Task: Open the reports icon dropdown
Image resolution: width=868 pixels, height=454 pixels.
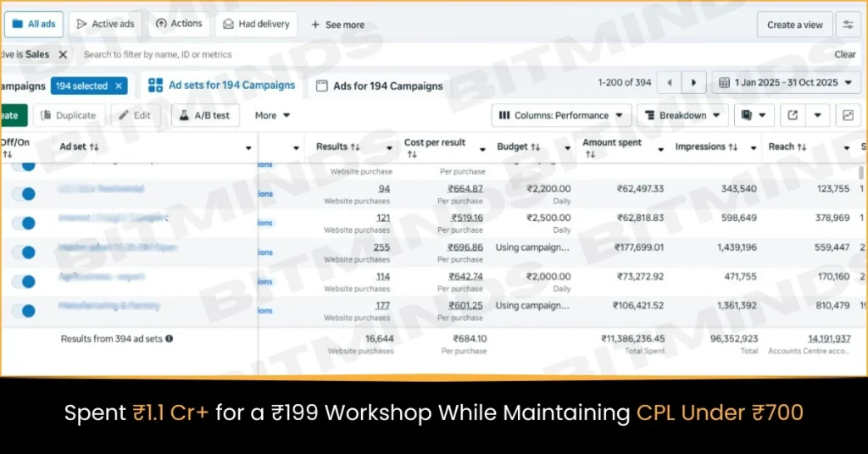Action: tap(754, 115)
